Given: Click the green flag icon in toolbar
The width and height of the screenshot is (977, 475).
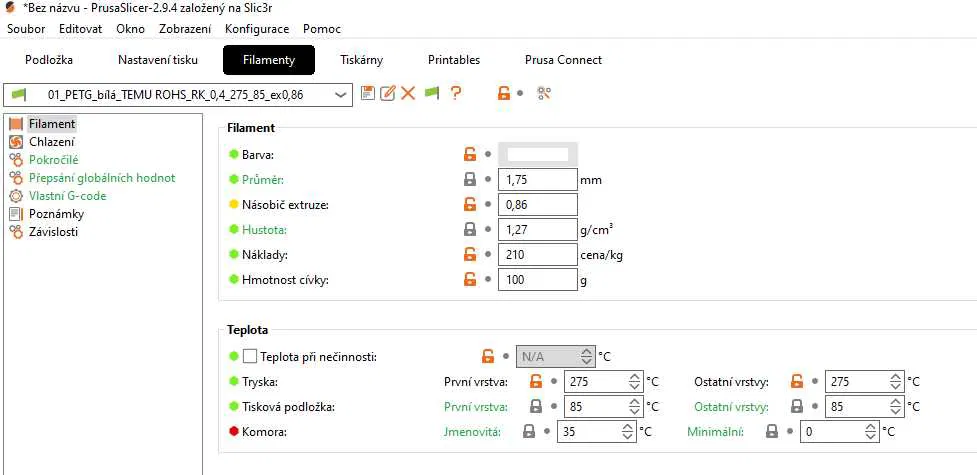Looking at the screenshot, I should [x=432, y=93].
